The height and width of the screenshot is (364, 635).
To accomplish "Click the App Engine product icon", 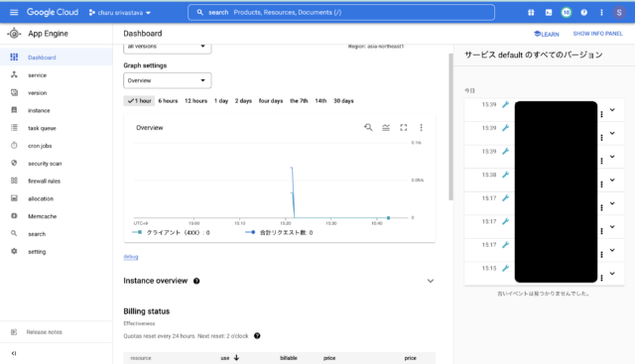I will point(14,34).
